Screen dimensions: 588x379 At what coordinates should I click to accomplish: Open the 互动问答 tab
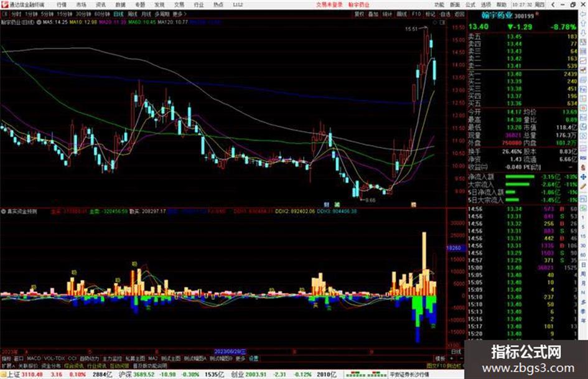pos(119,365)
